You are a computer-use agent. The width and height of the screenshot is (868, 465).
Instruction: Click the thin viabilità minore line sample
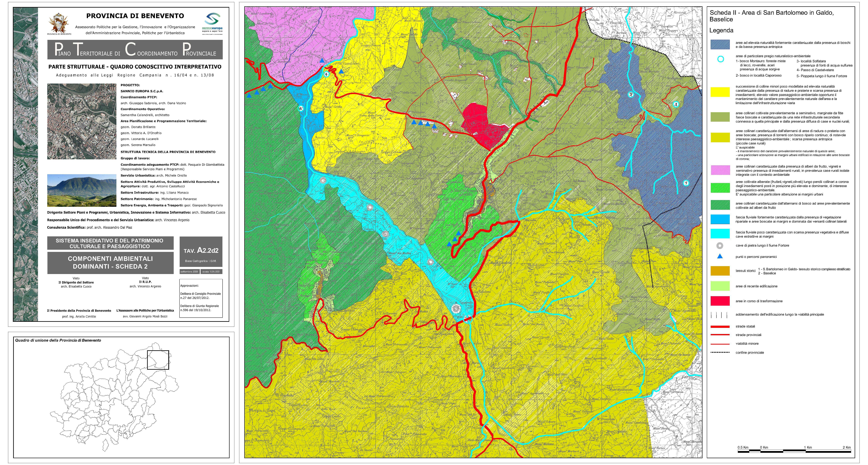click(x=720, y=344)
